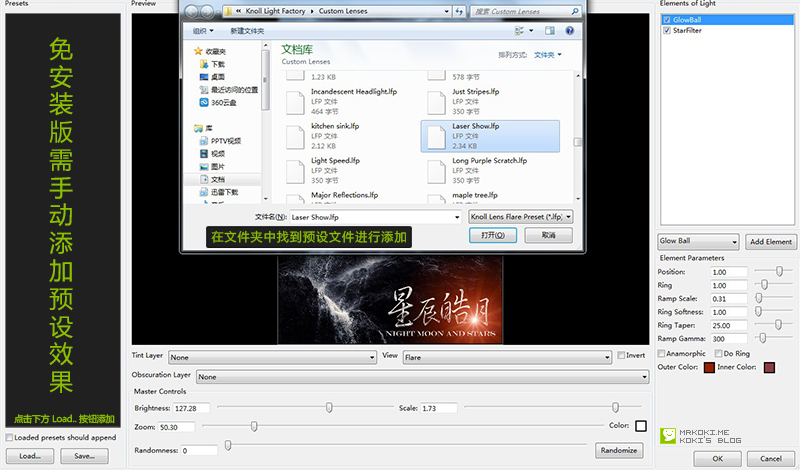Open the Glow Ball element type dropdown
This screenshot has width=800, height=470.
point(698,241)
